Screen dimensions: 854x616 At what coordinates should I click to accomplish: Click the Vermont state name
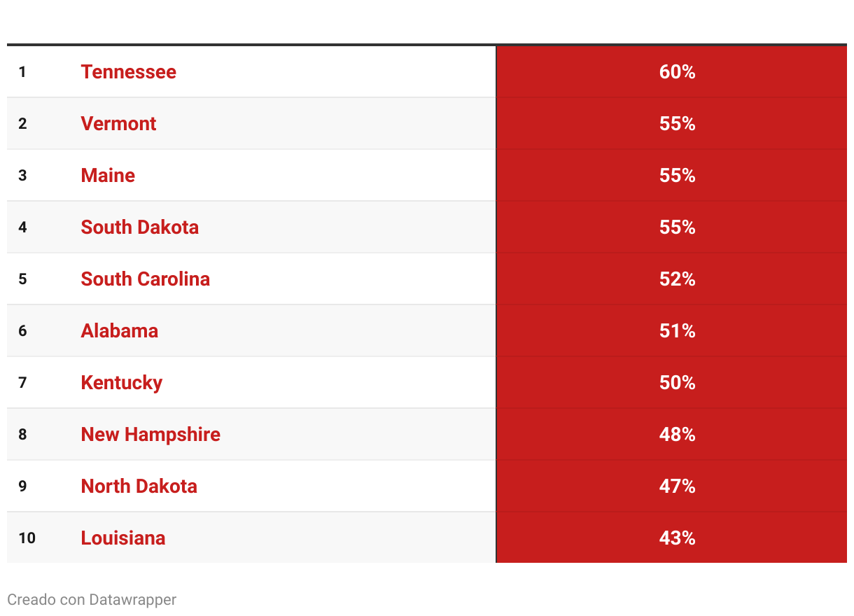118,124
